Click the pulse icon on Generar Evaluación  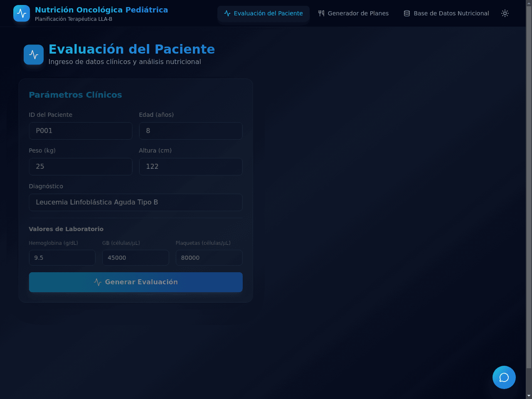click(98, 282)
